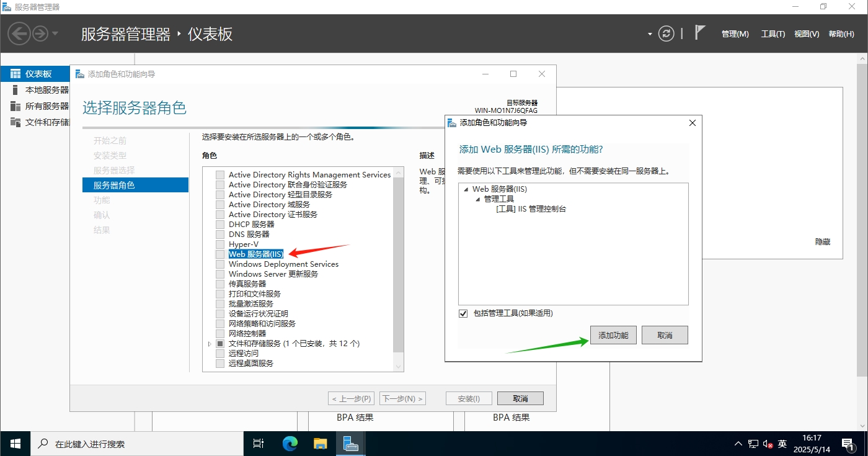Go to 服务器选择 wizard step
This screenshot has width=868, height=456.
pyautogui.click(x=114, y=171)
